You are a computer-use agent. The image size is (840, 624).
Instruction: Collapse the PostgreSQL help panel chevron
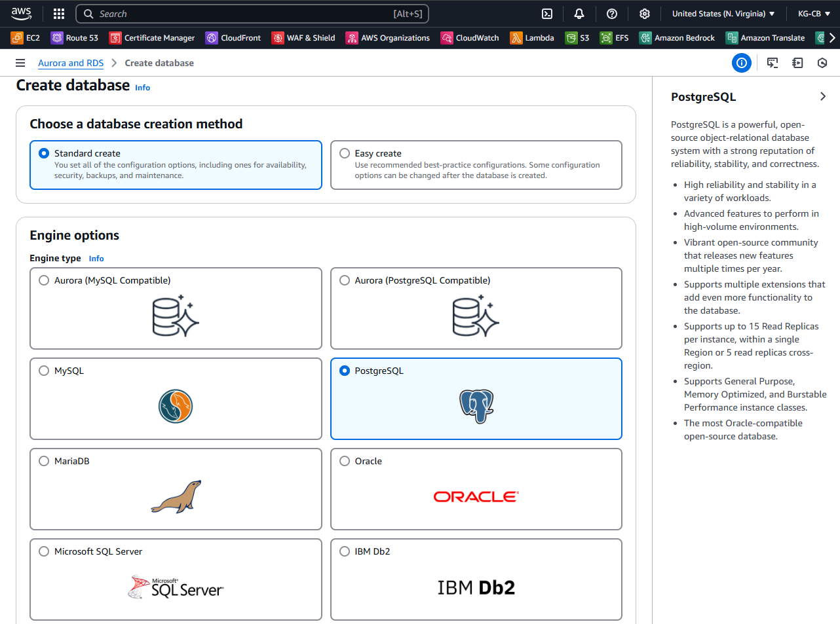[823, 97]
